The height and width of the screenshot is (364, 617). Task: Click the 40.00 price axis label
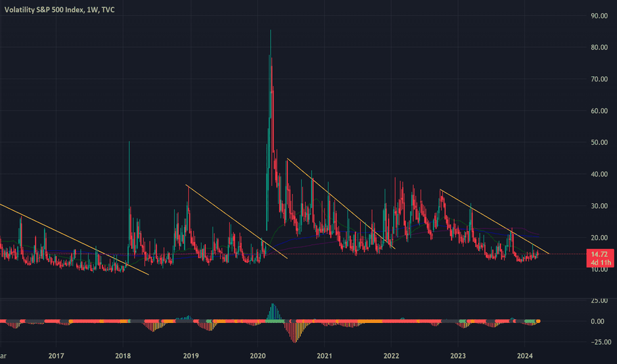(599, 174)
